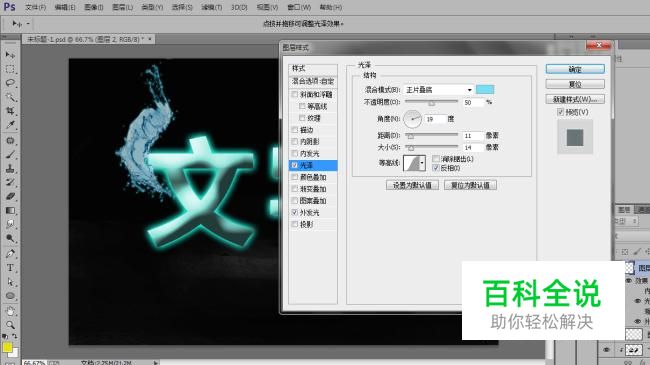Toggle the 预览(V) preview checkbox

[560, 112]
